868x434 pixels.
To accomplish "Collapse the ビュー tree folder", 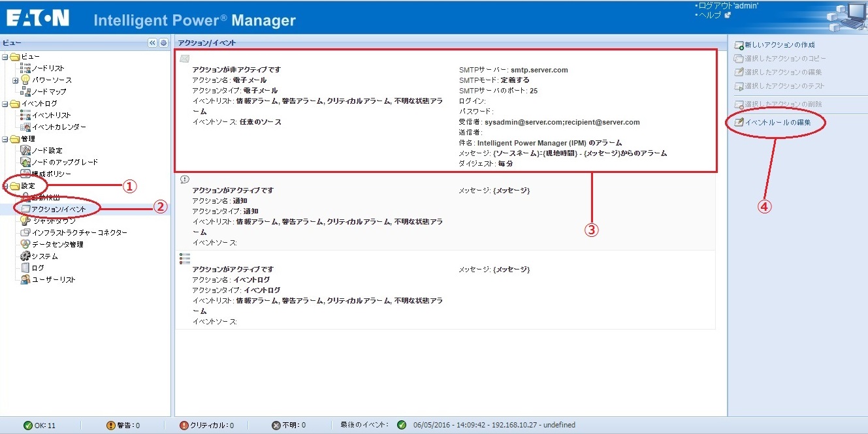I will (5, 57).
